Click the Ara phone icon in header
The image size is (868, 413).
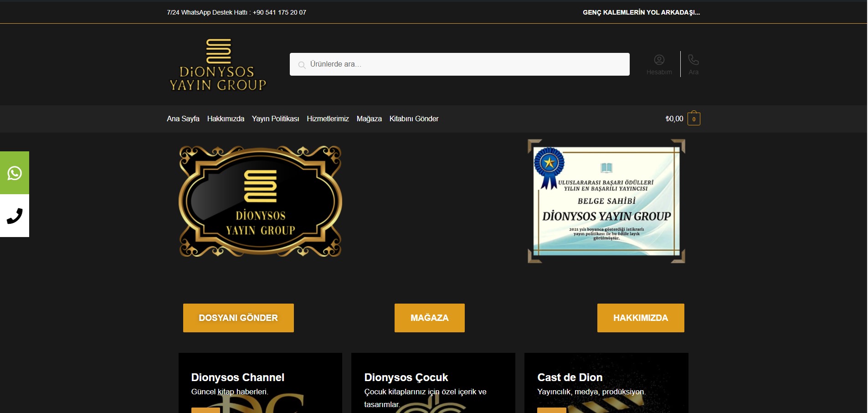point(693,64)
